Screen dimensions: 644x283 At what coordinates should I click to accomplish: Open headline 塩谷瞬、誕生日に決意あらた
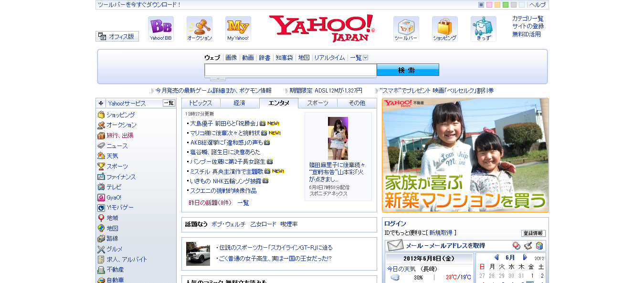coord(225,152)
